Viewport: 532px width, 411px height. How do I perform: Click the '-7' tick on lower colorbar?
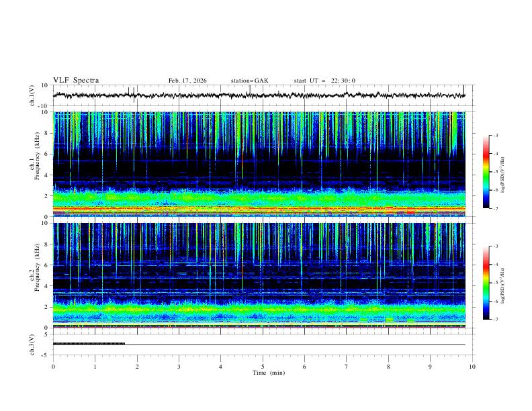(496, 320)
